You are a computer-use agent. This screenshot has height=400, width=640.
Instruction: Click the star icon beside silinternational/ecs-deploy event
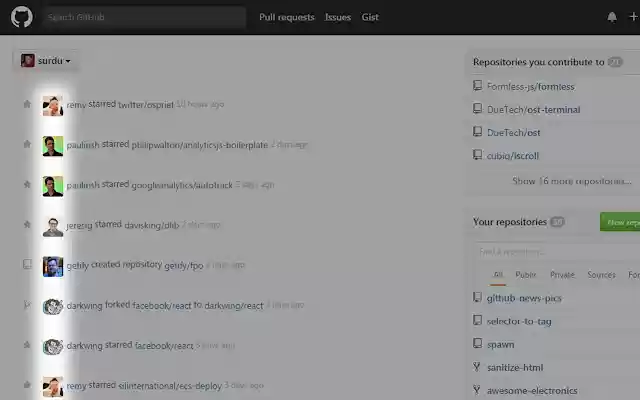pos(27,385)
